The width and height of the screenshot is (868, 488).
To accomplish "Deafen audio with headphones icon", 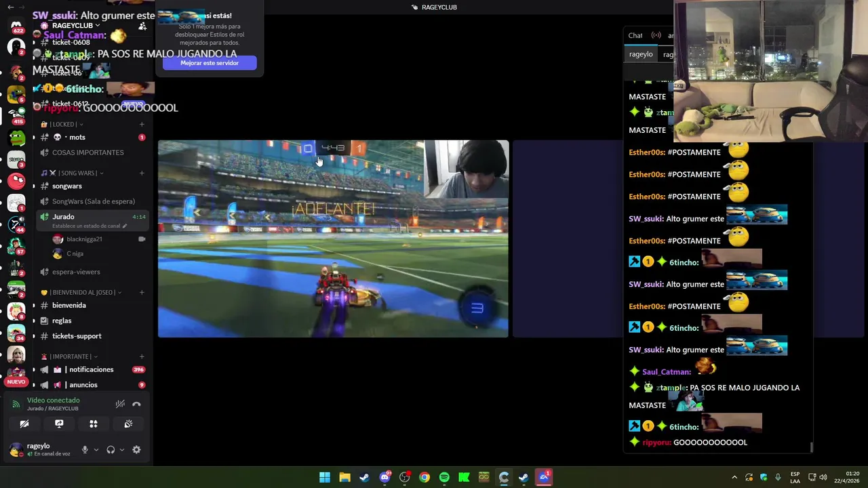I will (x=111, y=449).
